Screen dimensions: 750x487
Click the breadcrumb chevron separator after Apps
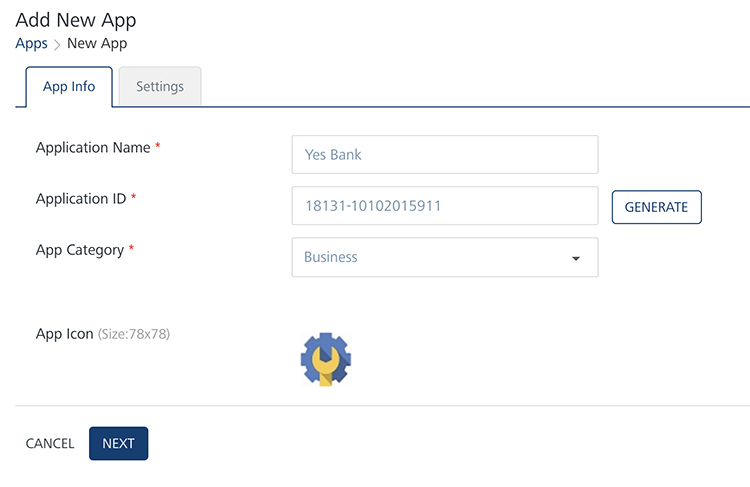57,44
